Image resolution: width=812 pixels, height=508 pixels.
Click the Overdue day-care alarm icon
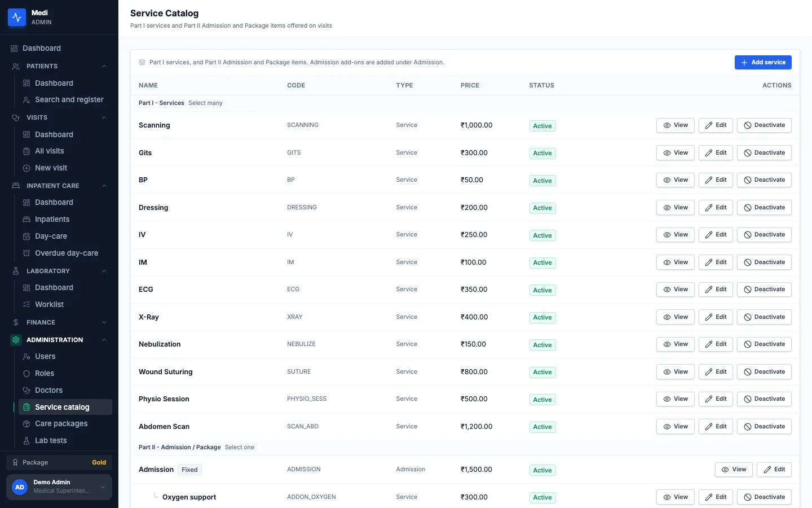(27, 253)
